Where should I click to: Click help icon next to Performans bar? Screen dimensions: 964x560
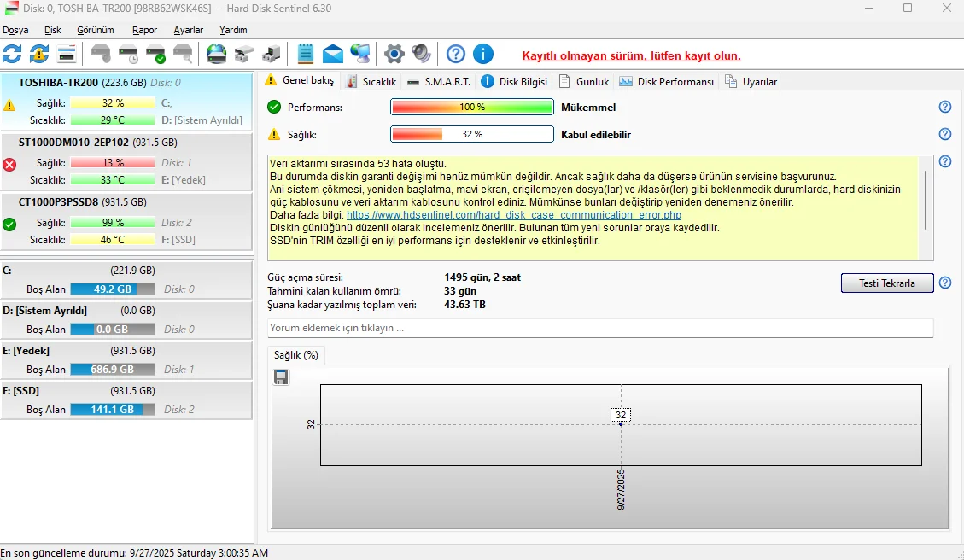945,107
